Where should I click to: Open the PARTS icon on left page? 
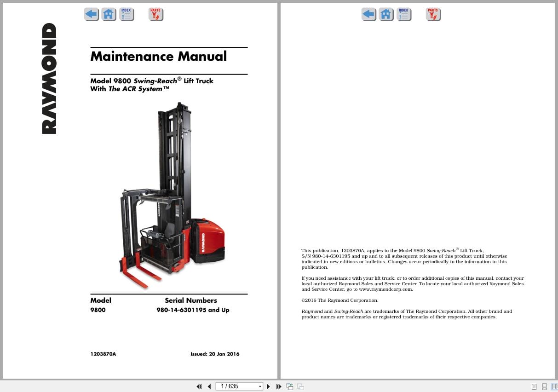pos(156,14)
